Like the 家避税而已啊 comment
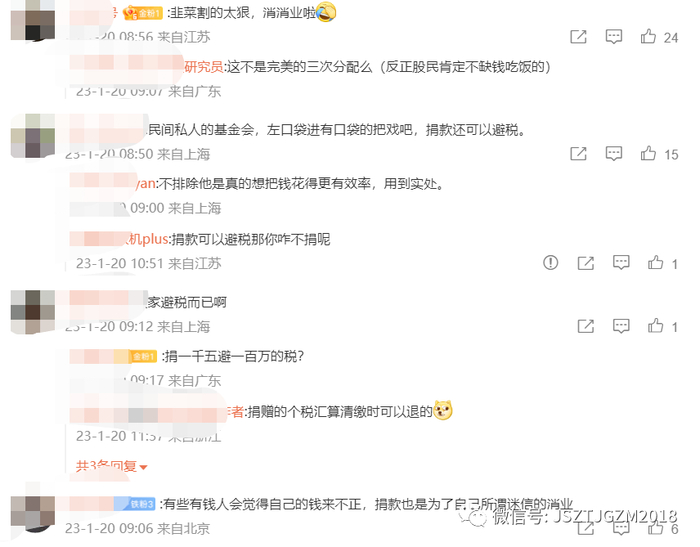Screen dimensions: 700x547 655,326
